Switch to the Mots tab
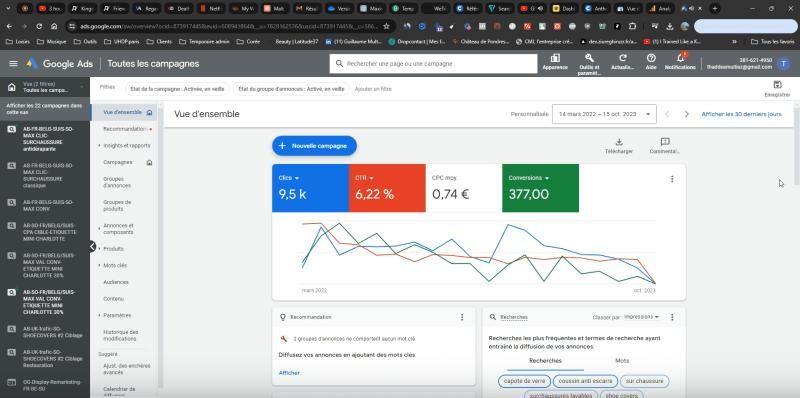 pos(622,361)
